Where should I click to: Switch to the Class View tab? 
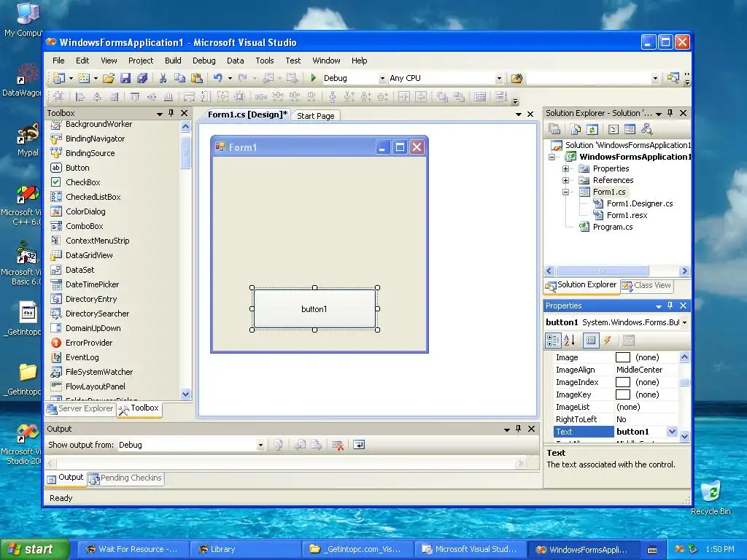(647, 285)
